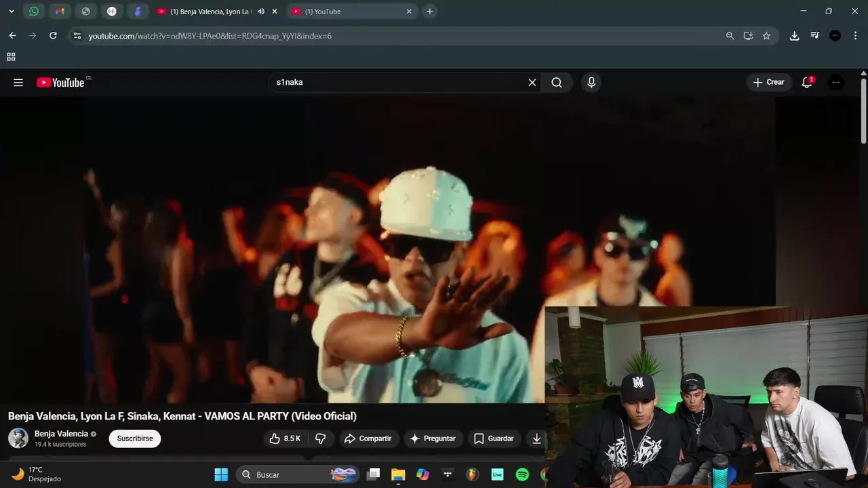Open the Tidal app on taskbar

click(448, 474)
